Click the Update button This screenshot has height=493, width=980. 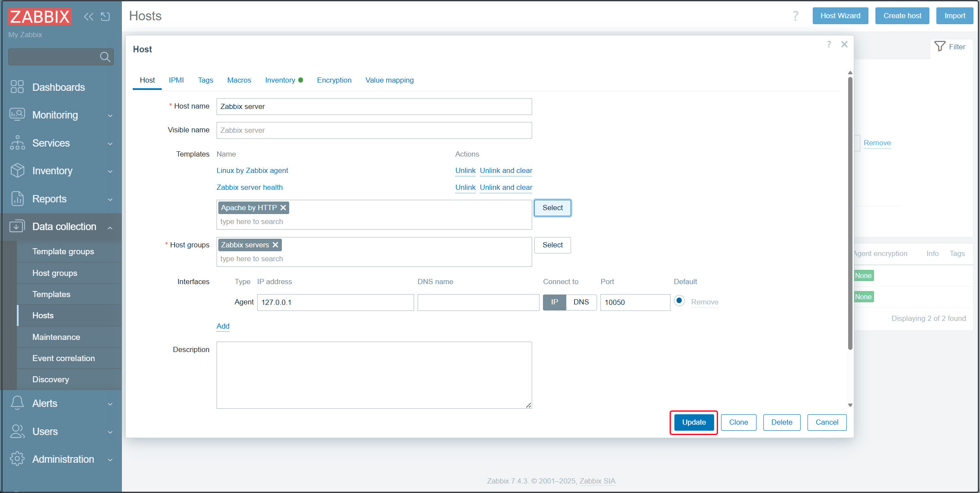pyautogui.click(x=693, y=422)
